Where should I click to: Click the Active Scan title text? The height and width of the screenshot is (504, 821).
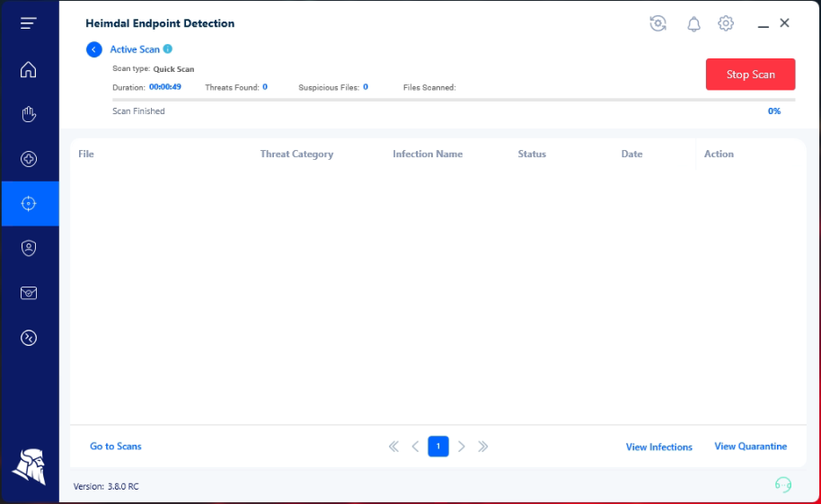135,49
